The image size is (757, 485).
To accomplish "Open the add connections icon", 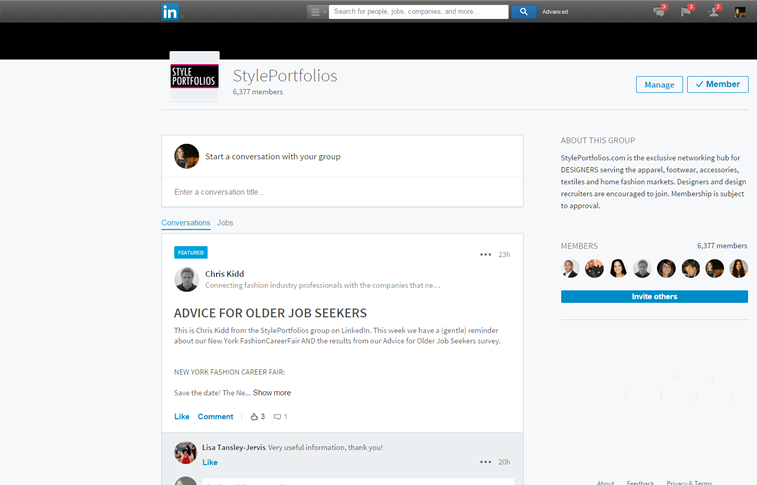I will (x=714, y=11).
